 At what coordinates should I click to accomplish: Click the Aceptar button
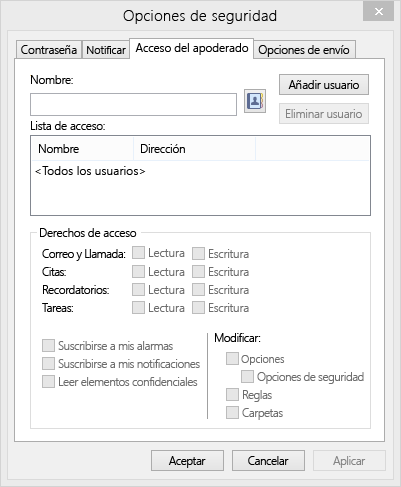pos(187,461)
